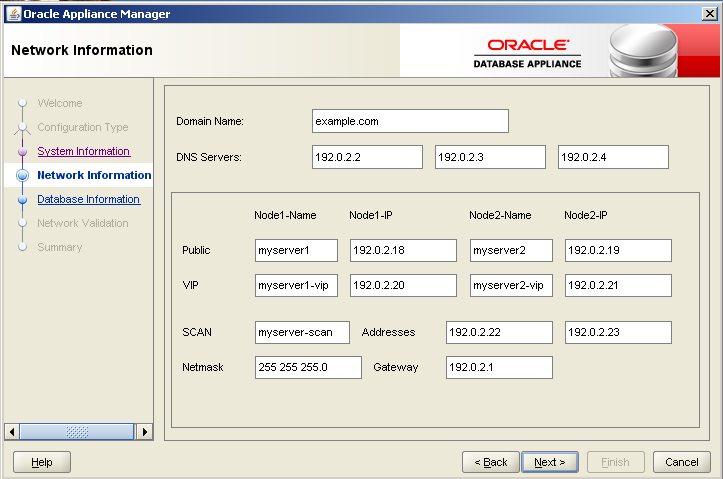Click the SCAN address field 192.0.2.23
Image resolution: width=723 pixels, height=479 pixels.
(618, 332)
